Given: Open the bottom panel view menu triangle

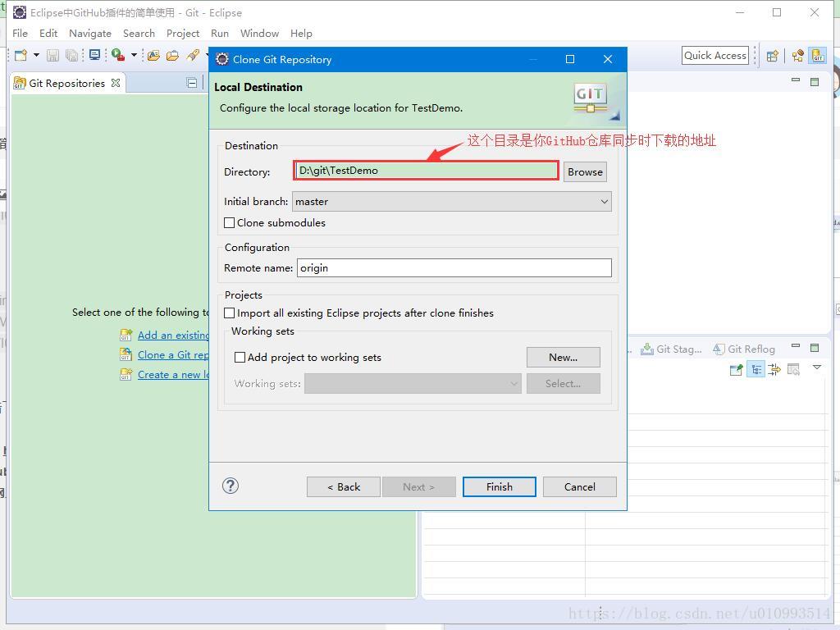Looking at the screenshot, I should (x=817, y=367).
